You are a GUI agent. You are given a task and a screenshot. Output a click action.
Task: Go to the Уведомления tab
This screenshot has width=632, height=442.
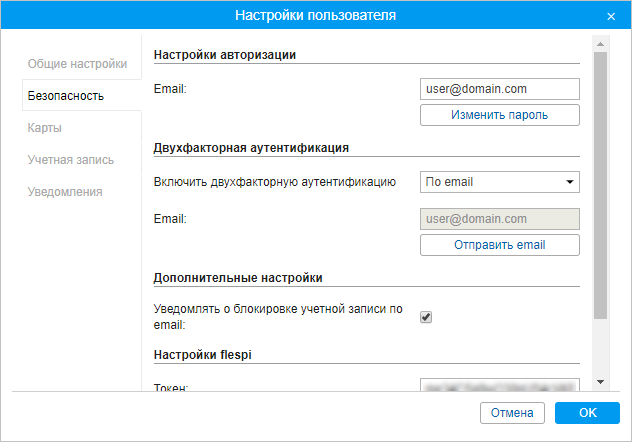[66, 192]
